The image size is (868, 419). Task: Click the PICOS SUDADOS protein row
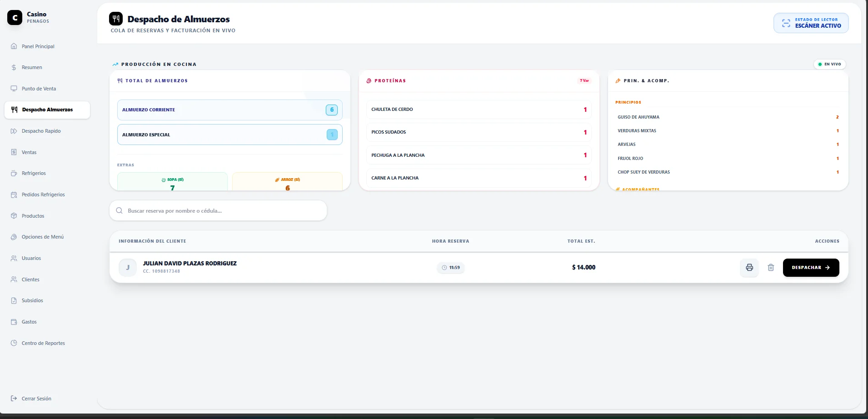tap(479, 132)
